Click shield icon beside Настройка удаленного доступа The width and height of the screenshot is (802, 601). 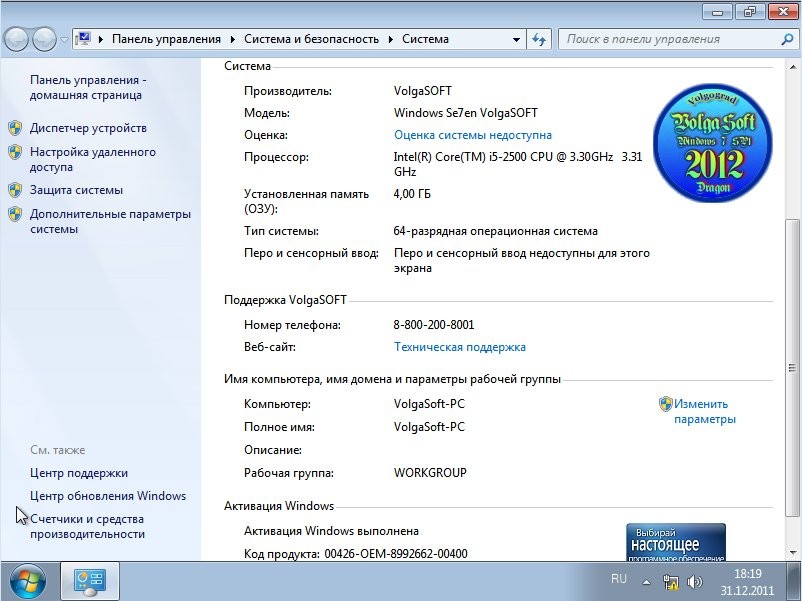pos(15,152)
